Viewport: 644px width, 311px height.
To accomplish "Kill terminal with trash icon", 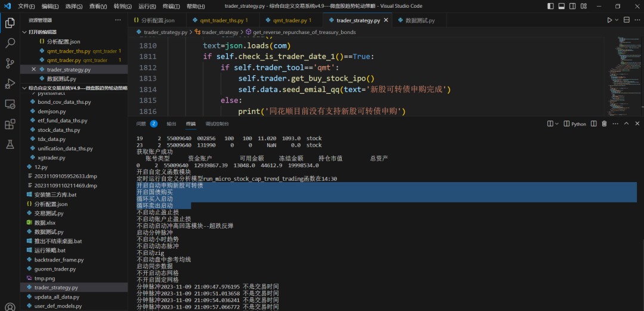I will click(604, 124).
